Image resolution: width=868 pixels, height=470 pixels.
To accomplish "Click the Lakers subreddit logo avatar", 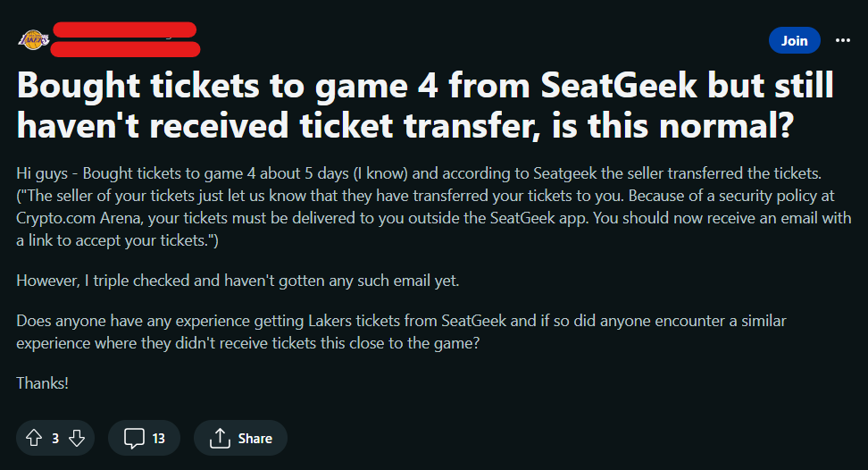I will tap(33, 40).
